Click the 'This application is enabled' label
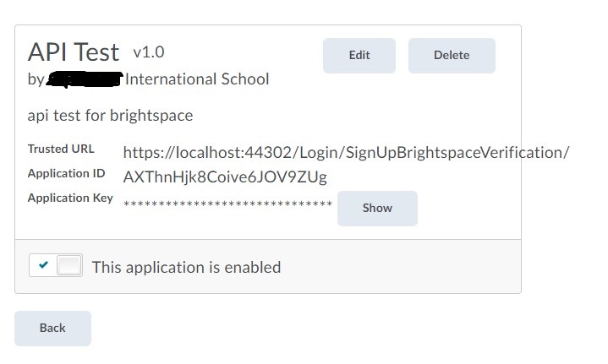The height and width of the screenshot is (364, 608). pyautogui.click(x=187, y=268)
